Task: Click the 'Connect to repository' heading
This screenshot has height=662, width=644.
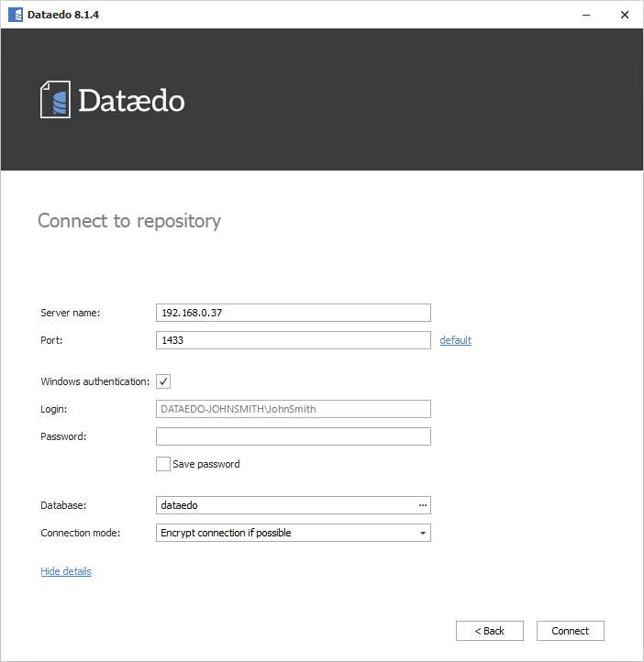Action: [x=129, y=221]
